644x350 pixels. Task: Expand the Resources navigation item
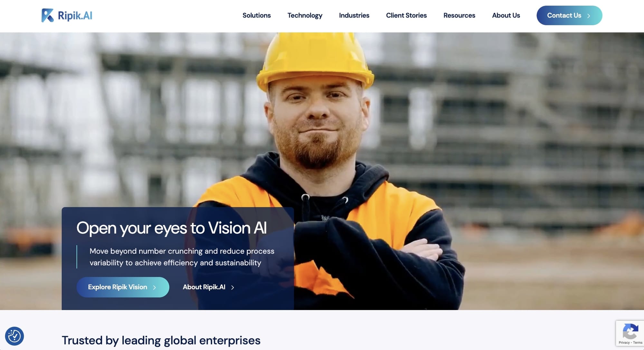(459, 15)
